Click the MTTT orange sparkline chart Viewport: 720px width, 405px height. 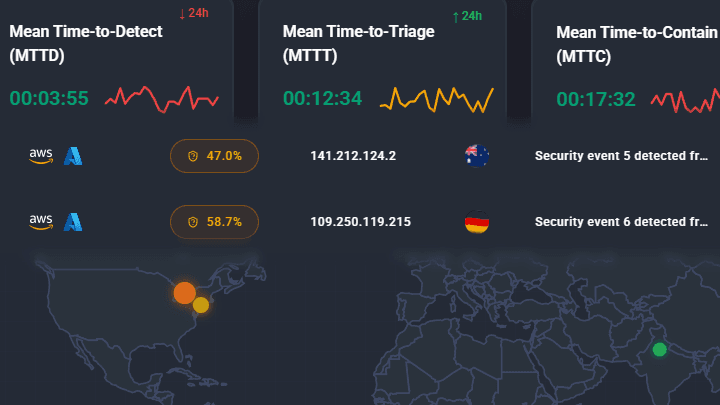click(437, 100)
